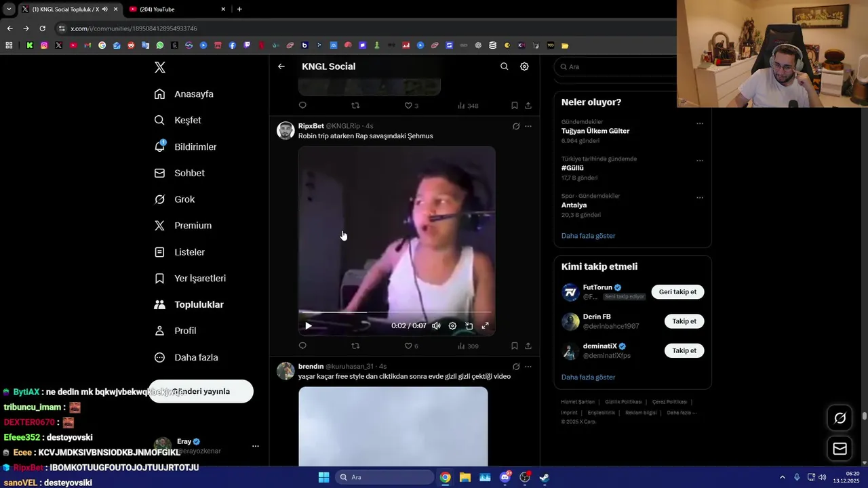
Task: Follow deminatiX with Takip et
Action: point(684,350)
